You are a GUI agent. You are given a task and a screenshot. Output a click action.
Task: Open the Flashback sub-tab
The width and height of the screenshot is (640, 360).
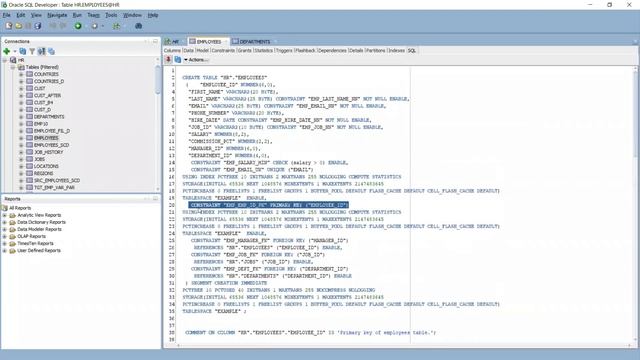(x=305, y=51)
